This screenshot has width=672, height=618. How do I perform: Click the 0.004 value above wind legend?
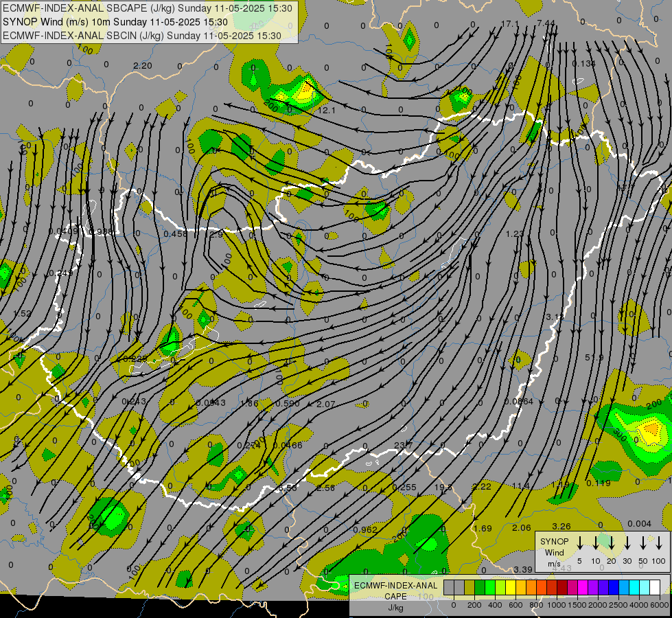point(640,524)
